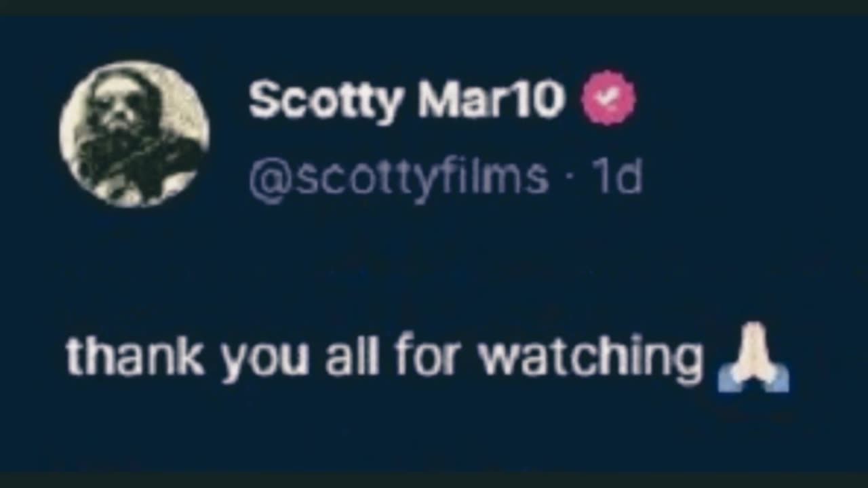Click "Mar10" in the display name
Image resolution: width=868 pixels, height=488 pixels.
pos(491,99)
